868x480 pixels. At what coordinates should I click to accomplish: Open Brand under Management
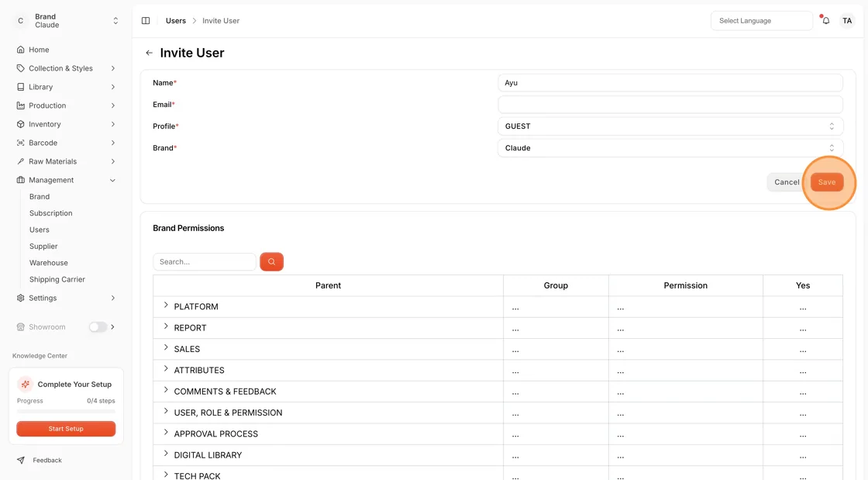click(40, 196)
